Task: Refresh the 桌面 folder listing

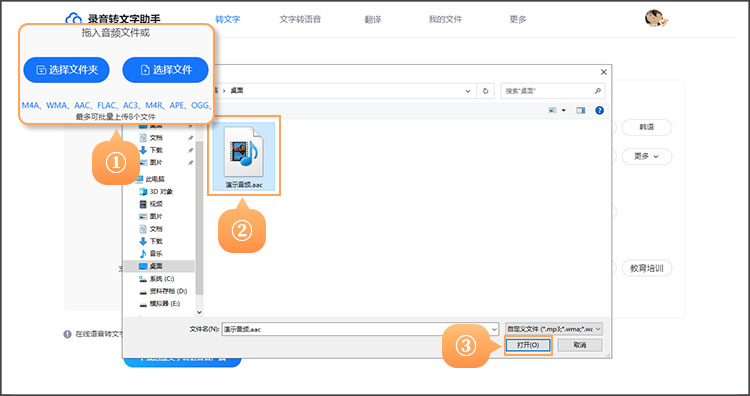Action: pos(486,91)
